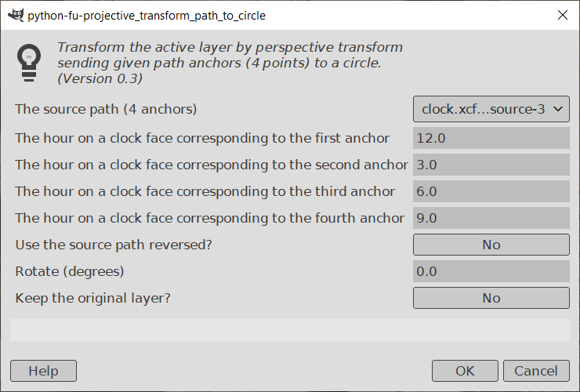
Task: Click the first anchor hour field (12.0)
Action: (x=491, y=138)
